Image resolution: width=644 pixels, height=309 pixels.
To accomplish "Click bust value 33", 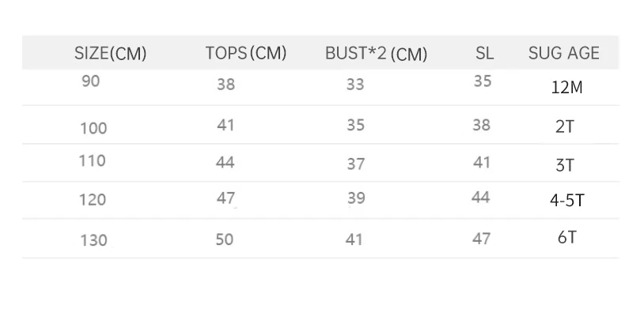I will click(355, 85).
